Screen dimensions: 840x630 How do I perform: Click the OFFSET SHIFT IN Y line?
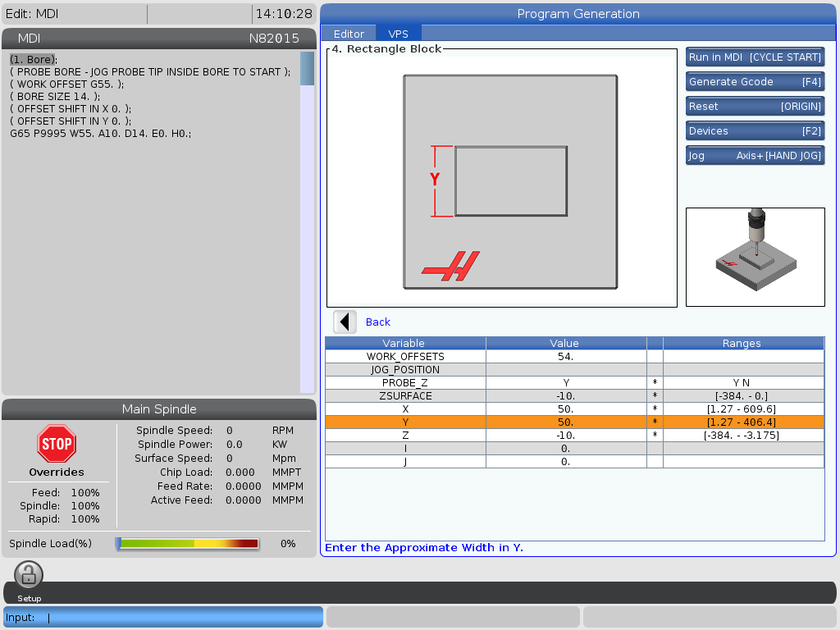tap(71, 121)
